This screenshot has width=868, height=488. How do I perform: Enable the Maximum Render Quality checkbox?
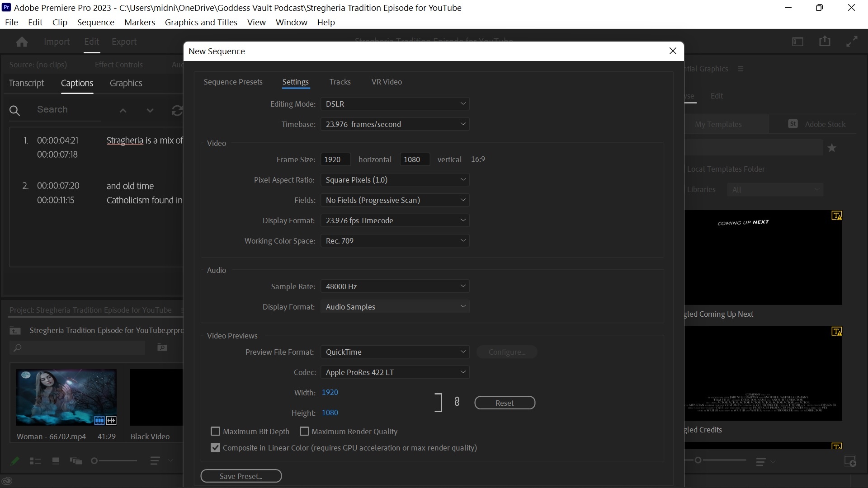click(x=304, y=432)
